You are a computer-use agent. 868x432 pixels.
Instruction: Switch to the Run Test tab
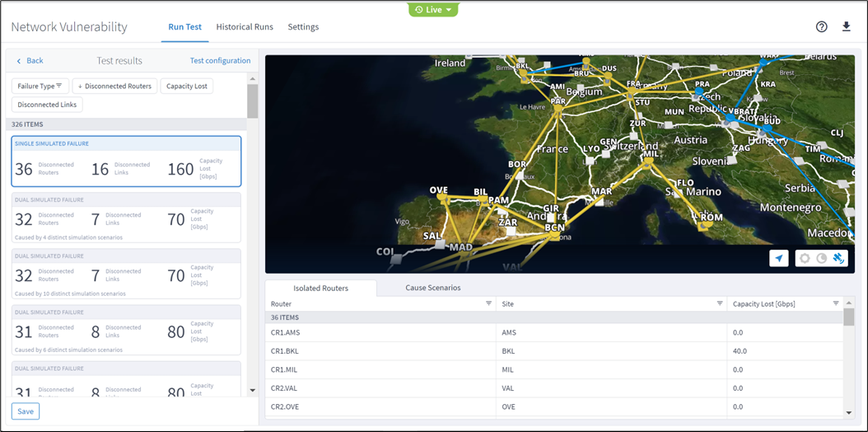tap(185, 26)
